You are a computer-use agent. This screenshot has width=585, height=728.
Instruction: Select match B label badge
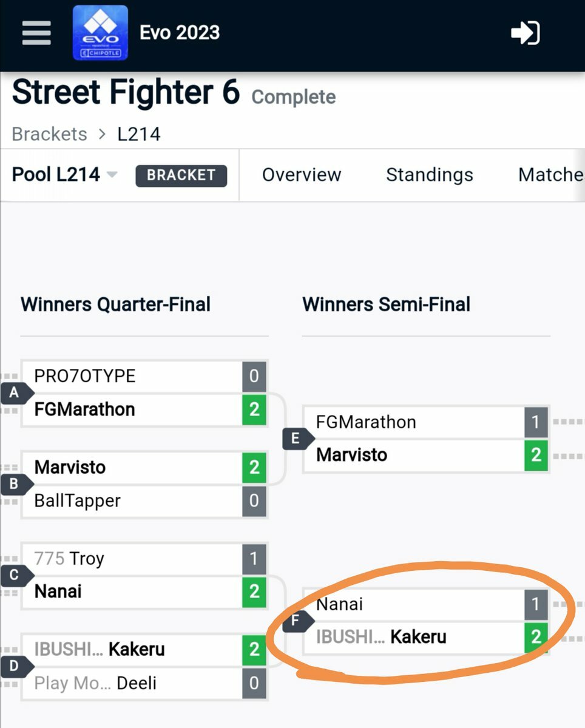click(x=15, y=484)
